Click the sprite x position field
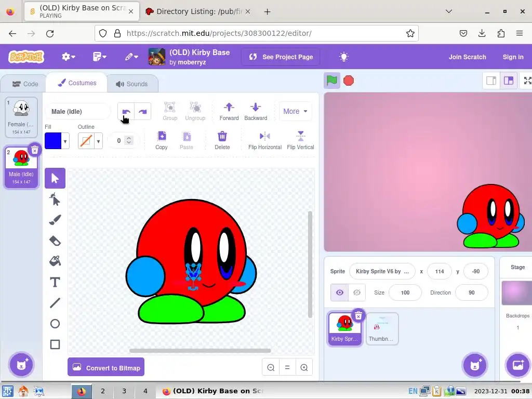This screenshot has height=399, width=532. [x=440, y=271]
